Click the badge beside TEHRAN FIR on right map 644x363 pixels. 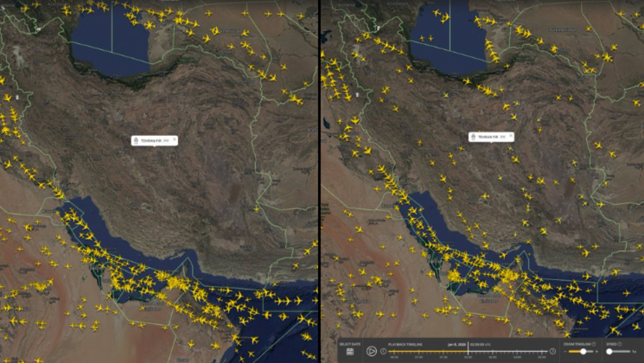coord(502,137)
